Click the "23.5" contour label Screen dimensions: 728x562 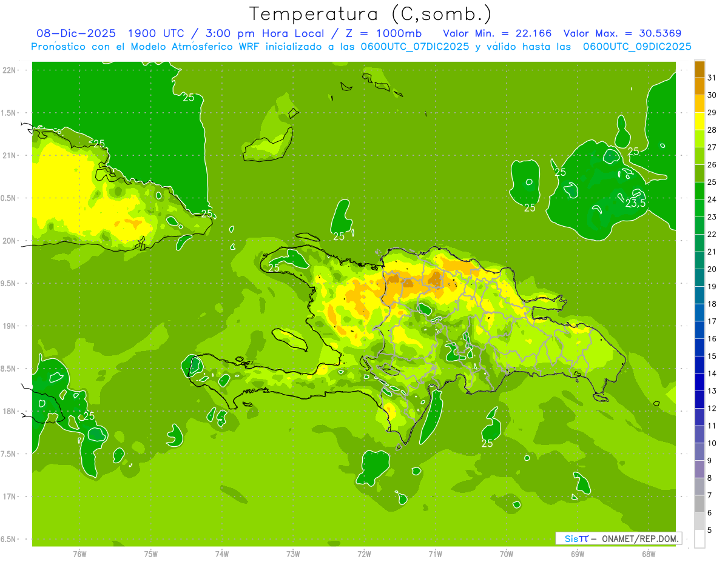[x=635, y=204]
